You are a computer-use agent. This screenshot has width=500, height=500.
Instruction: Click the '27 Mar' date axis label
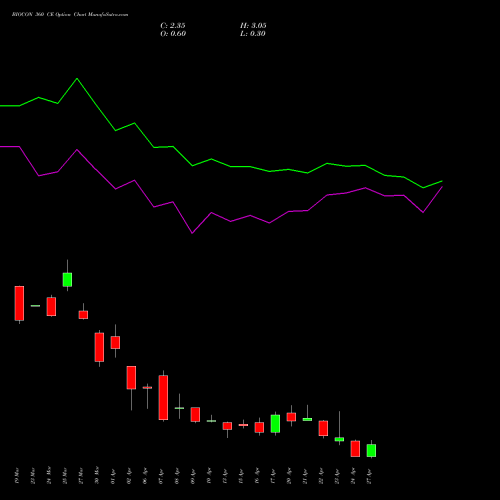pyautogui.click(x=81, y=476)
